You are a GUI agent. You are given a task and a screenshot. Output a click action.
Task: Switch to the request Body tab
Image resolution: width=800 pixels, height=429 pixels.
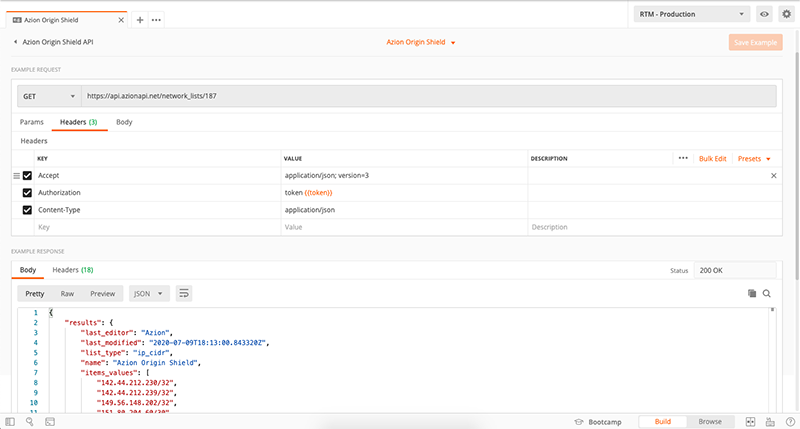(x=124, y=122)
